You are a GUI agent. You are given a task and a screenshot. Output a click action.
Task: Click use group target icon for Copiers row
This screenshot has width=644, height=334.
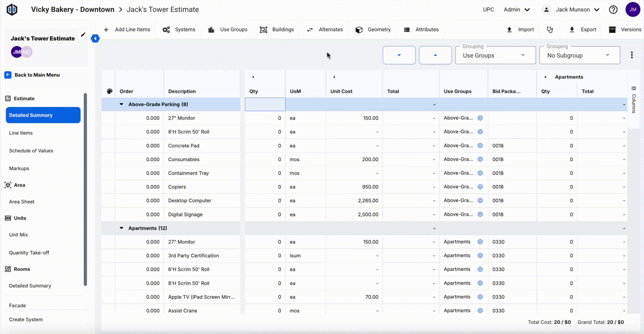(x=480, y=187)
